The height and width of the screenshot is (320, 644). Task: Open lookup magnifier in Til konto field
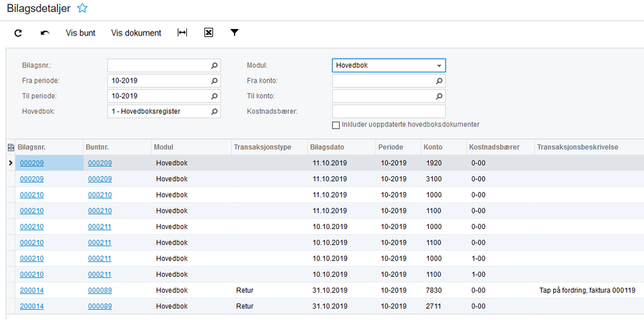(439, 96)
